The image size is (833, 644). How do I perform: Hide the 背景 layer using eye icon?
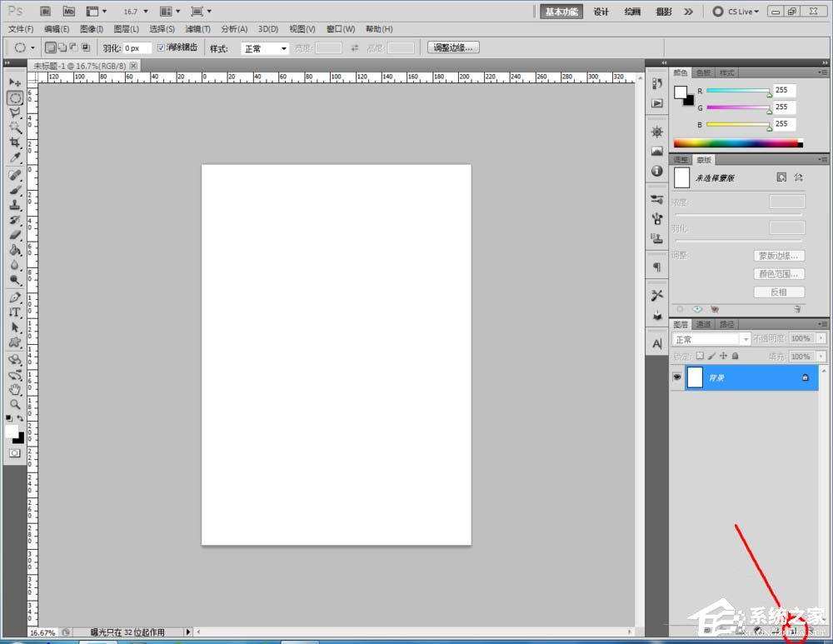[676, 377]
